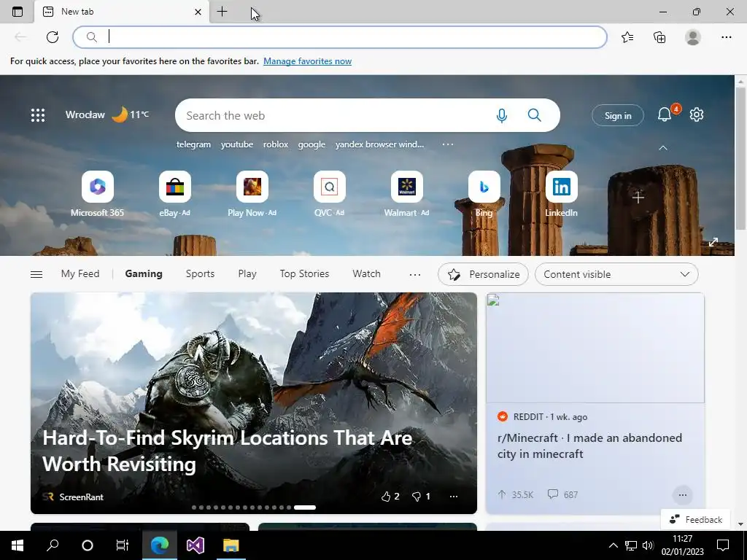Dislike the Skyrim article
The height and width of the screenshot is (560, 747).
[421, 497]
